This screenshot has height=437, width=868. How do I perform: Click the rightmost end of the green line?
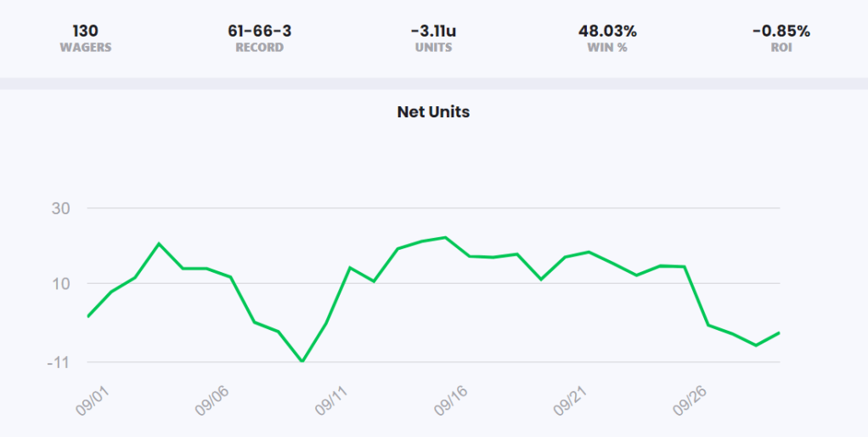[x=779, y=332]
